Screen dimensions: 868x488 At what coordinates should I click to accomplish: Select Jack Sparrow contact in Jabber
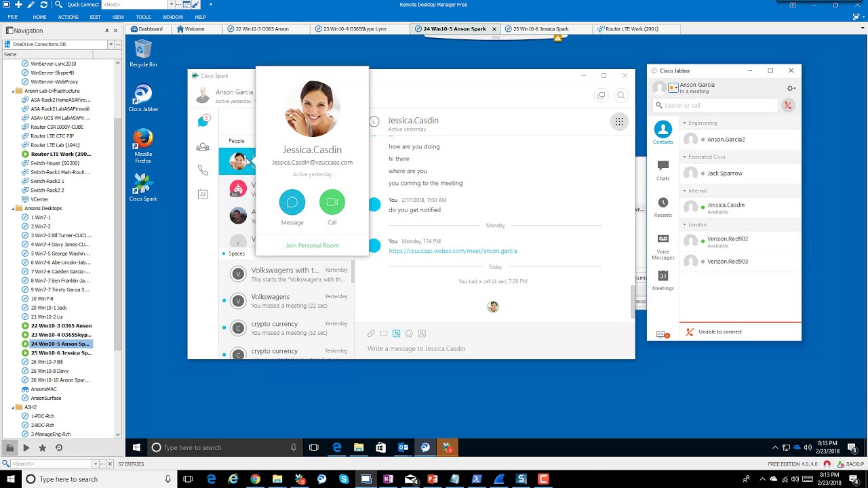tap(740, 173)
